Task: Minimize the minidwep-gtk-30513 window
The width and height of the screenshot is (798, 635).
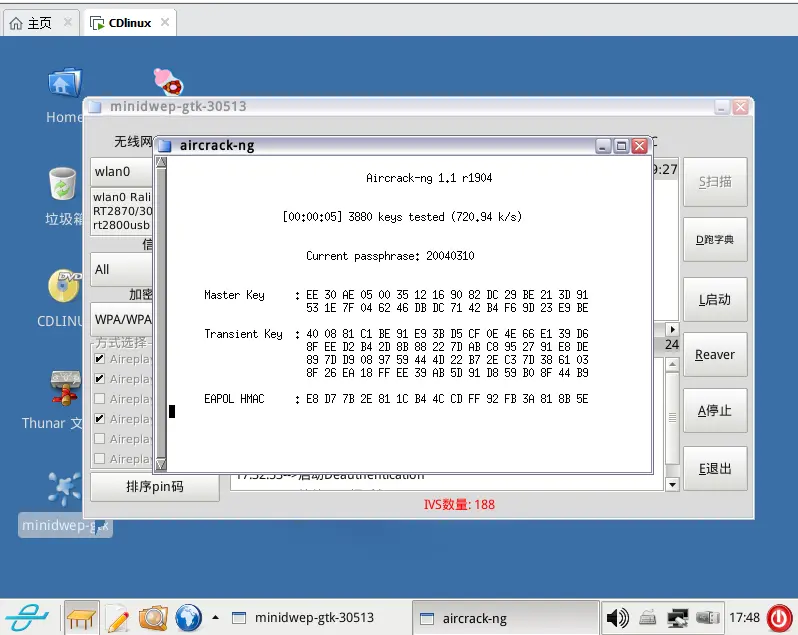Action: click(722, 107)
